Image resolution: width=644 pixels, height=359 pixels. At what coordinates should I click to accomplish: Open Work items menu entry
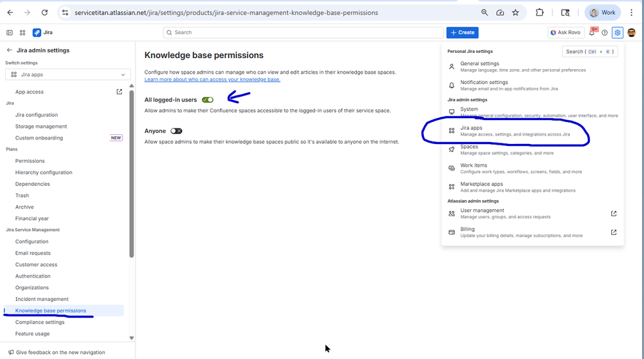pos(532,169)
